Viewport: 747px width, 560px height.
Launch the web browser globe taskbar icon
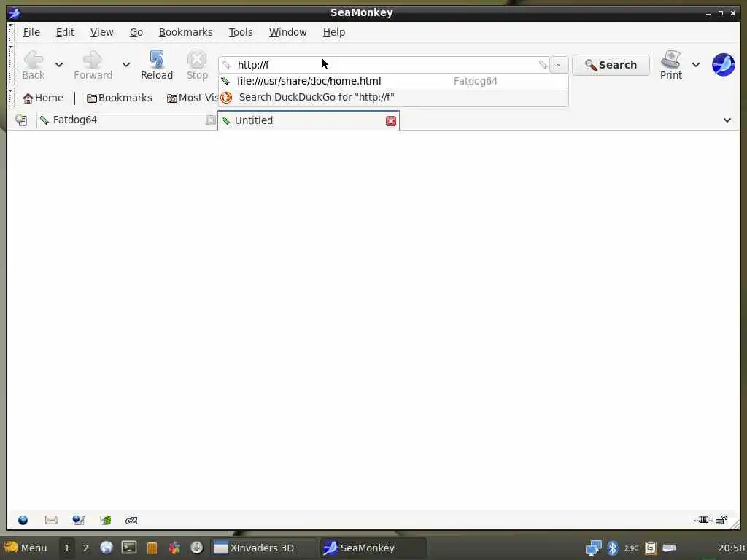tap(107, 548)
